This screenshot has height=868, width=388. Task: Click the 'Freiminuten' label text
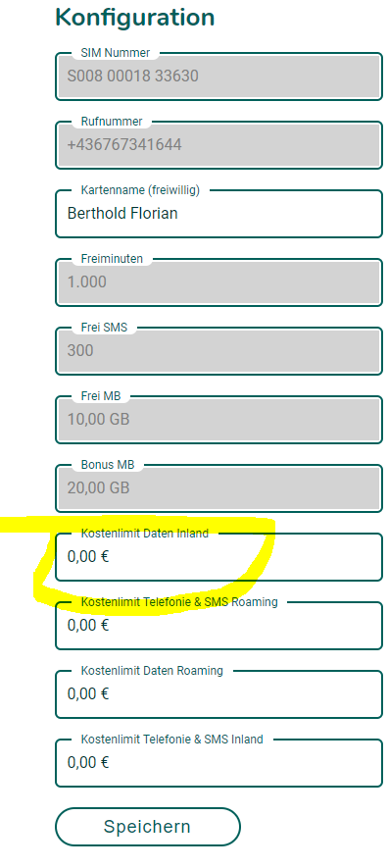tap(112, 259)
